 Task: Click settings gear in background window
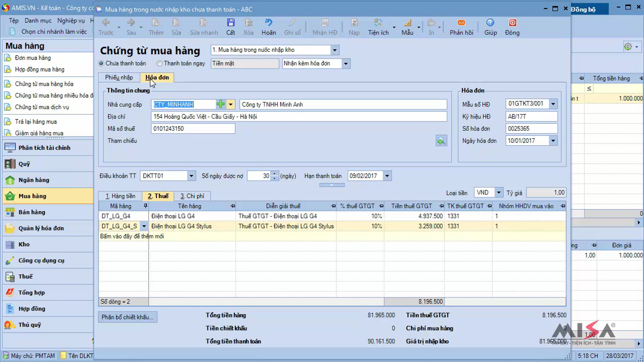pyautogui.click(x=628, y=47)
